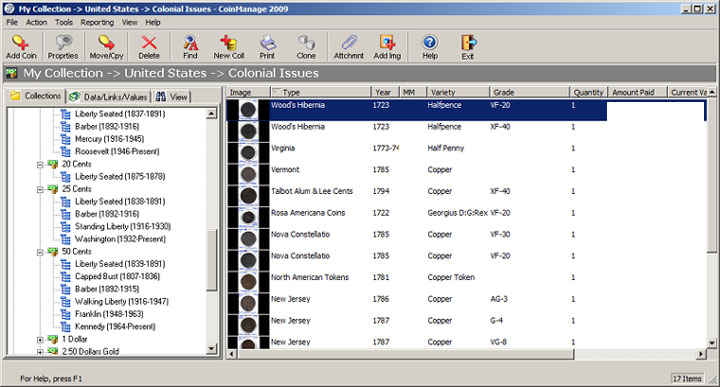
Task: Click the Exit toolbar icon
Action: [468, 47]
